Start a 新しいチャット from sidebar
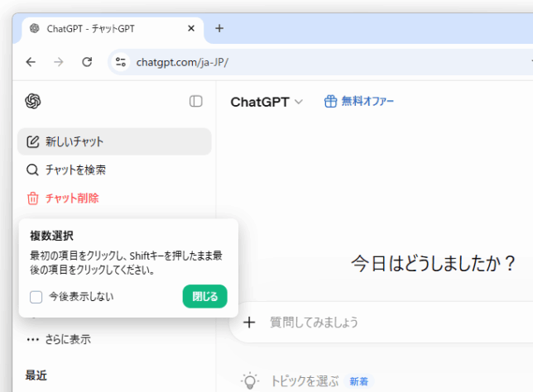Image resolution: width=533 pixels, height=392 pixels. tap(114, 141)
